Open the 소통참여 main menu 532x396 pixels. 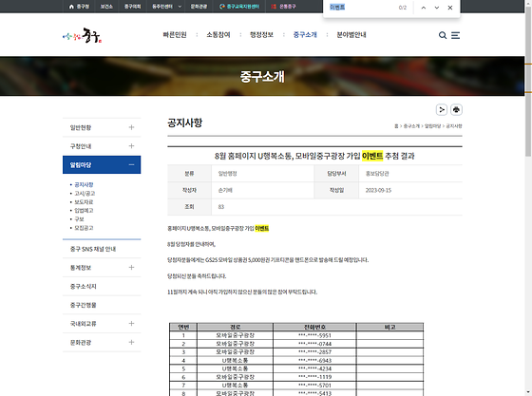(x=218, y=34)
